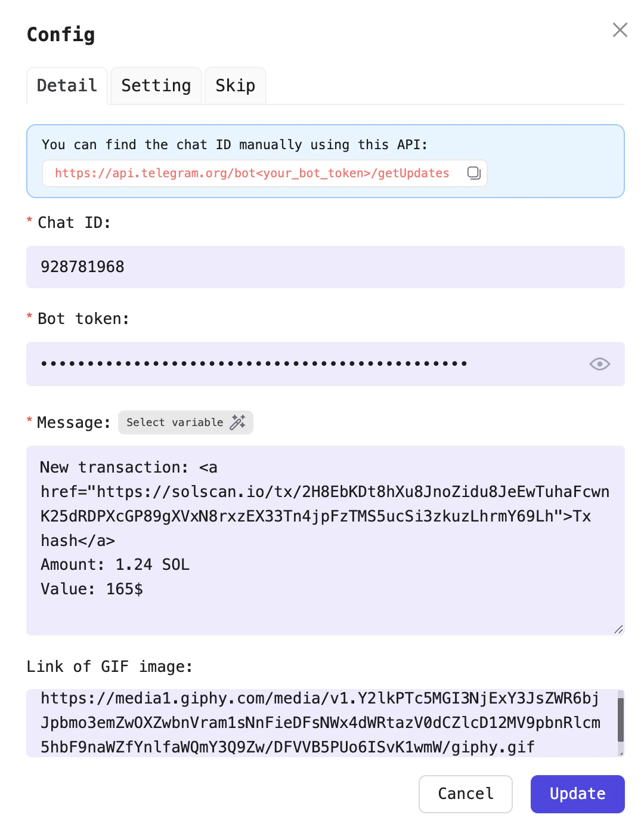Open the Skip tab
Screen dimensions: 644x833
[235, 85]
